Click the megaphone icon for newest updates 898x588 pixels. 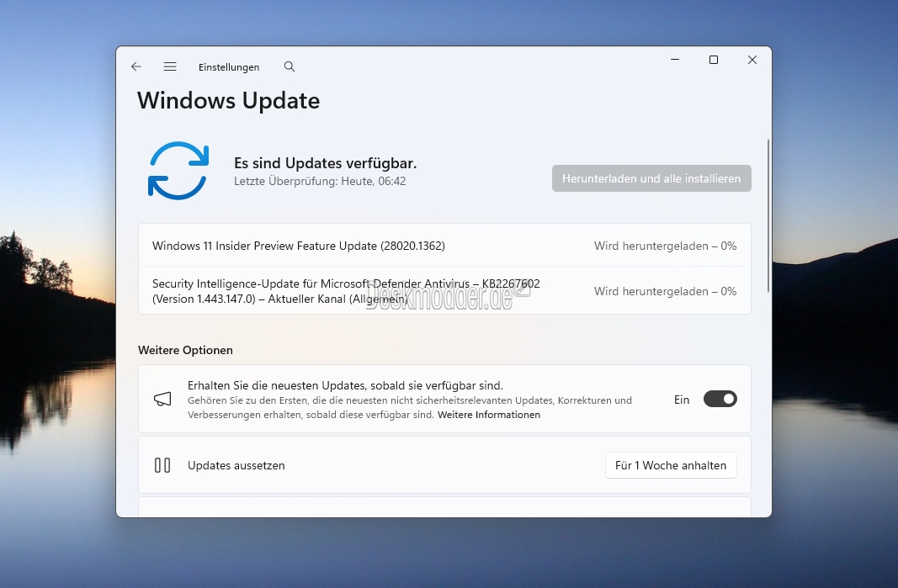(162, 400)
